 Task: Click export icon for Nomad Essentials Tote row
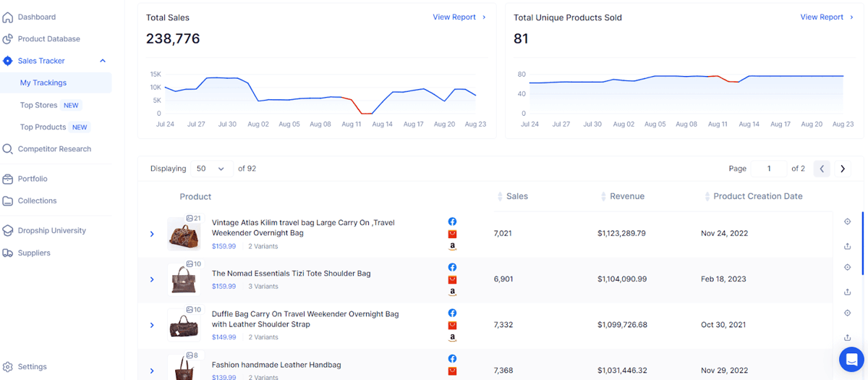[x=847, y=292]
